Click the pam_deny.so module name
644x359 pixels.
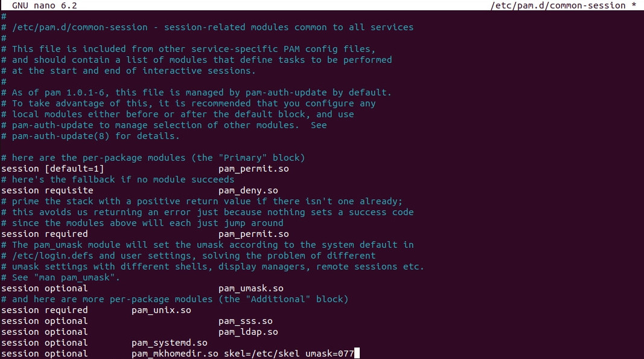click(248, 190)
